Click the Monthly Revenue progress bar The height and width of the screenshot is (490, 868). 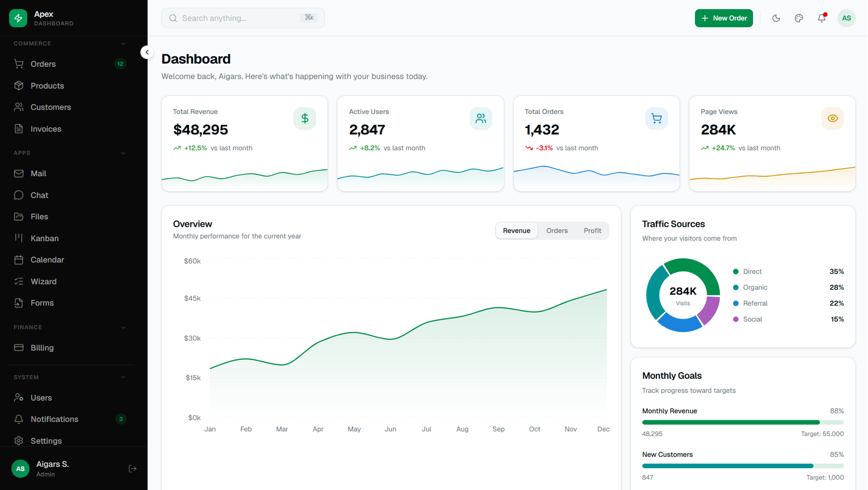(743, 422)
